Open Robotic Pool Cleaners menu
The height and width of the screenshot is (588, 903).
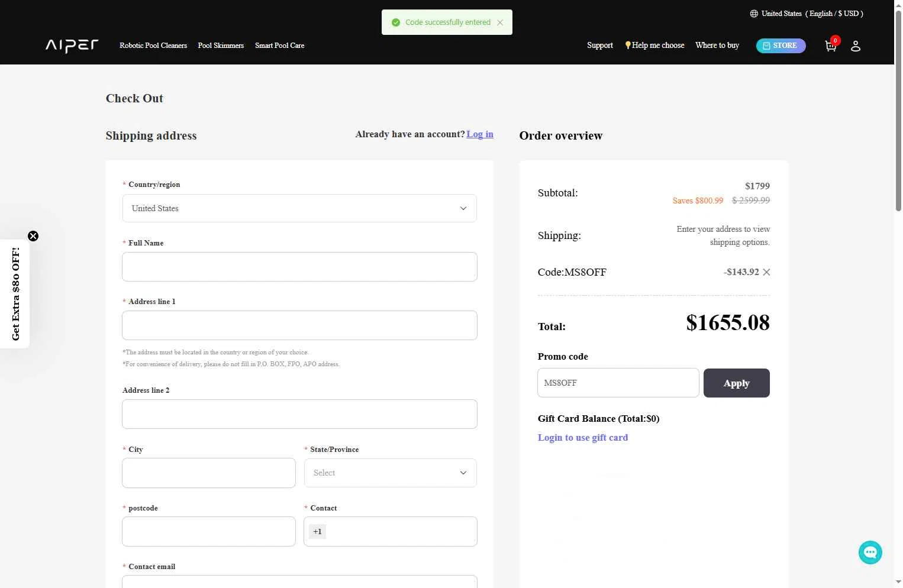(x=153, y=46)
